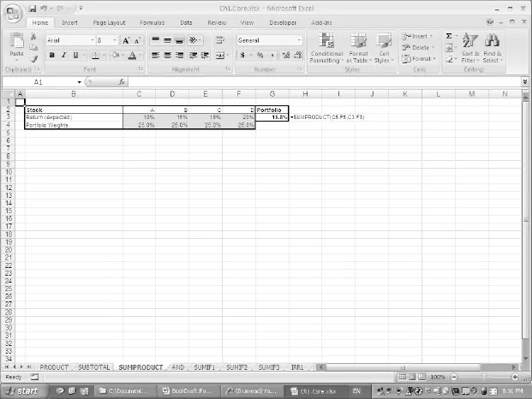Viewport: 532px width, 399px height.
Task: Select the SUBTOTAL sheet tab
Action: pyautogui.click(x=93, y=366)
